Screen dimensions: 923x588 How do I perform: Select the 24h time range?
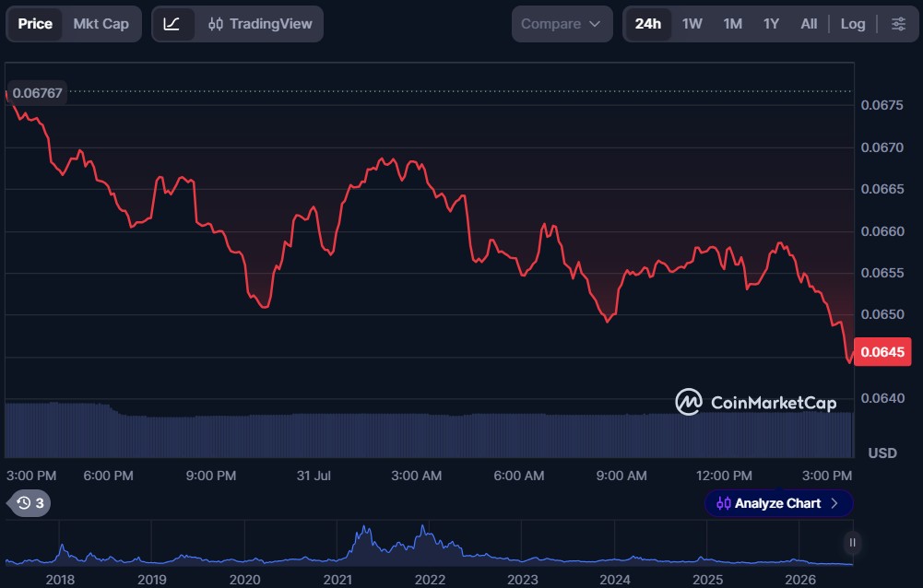647,24
